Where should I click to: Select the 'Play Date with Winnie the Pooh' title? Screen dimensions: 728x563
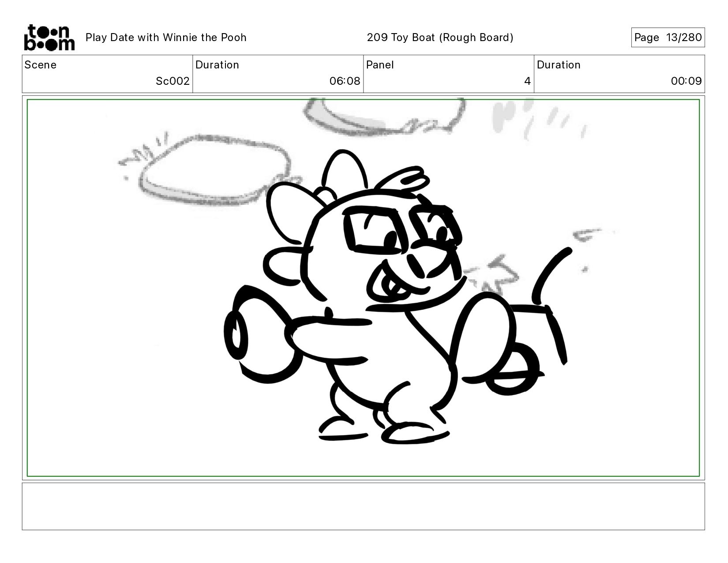pos(166,38)
